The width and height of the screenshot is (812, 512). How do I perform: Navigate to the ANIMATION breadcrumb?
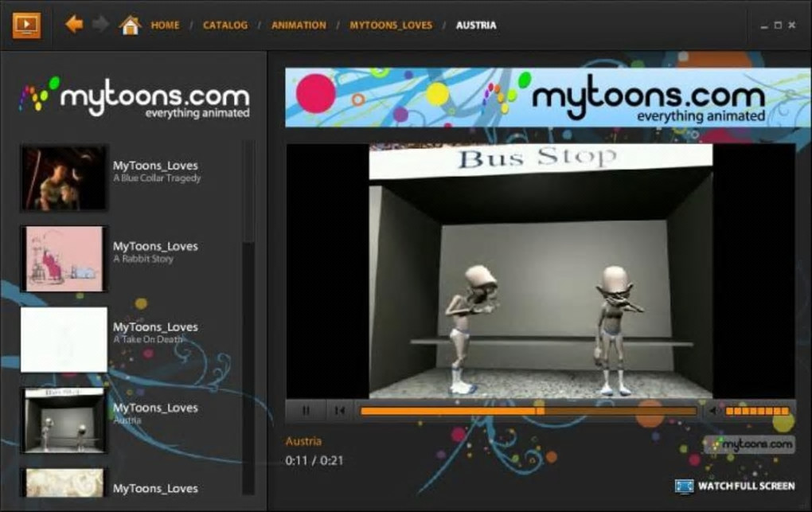pyautogui.click(x=299, y=25)
